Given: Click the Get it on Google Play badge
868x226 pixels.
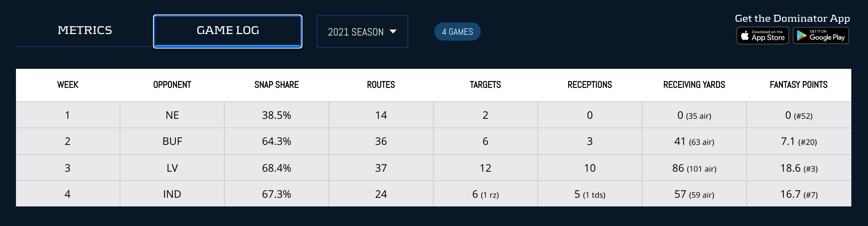Looking at the screenshot, I should coord(821,35).
